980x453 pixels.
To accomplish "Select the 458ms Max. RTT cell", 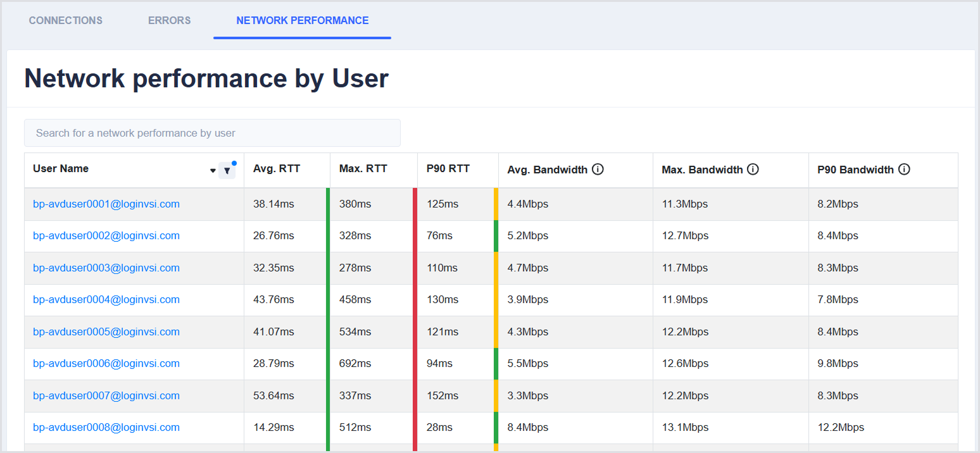I will [x=374, y=299].
